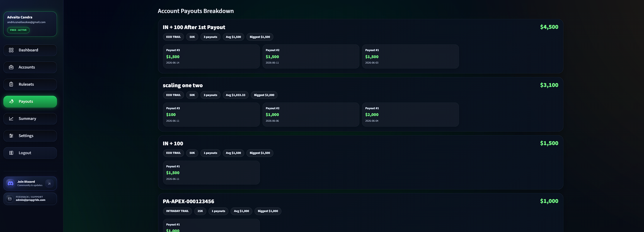
Task: Click the IN + 100 After 1st Payout title
Action: (x=194, y=27)
